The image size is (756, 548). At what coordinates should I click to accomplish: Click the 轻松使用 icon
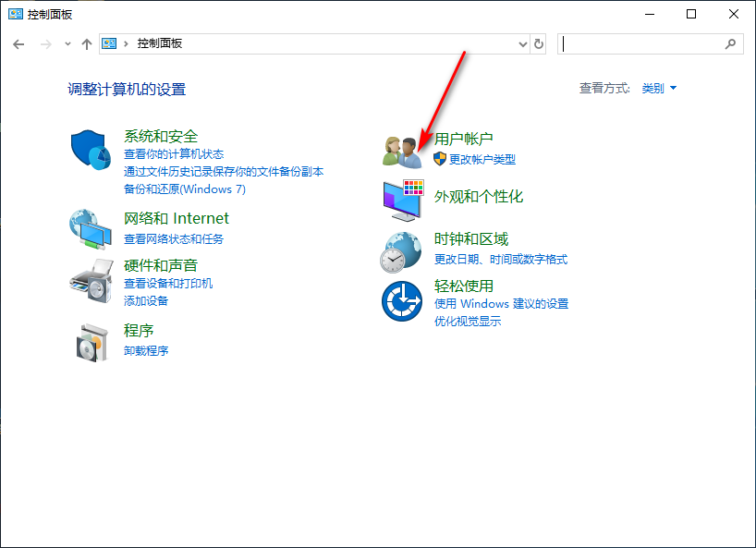pos(400,300)
